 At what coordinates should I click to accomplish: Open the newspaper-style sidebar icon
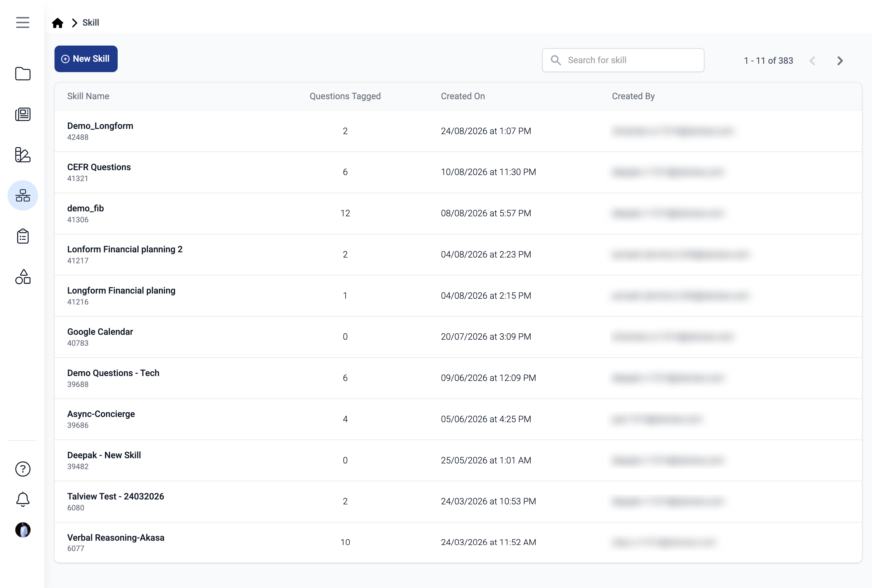click(x=22, y=114)
